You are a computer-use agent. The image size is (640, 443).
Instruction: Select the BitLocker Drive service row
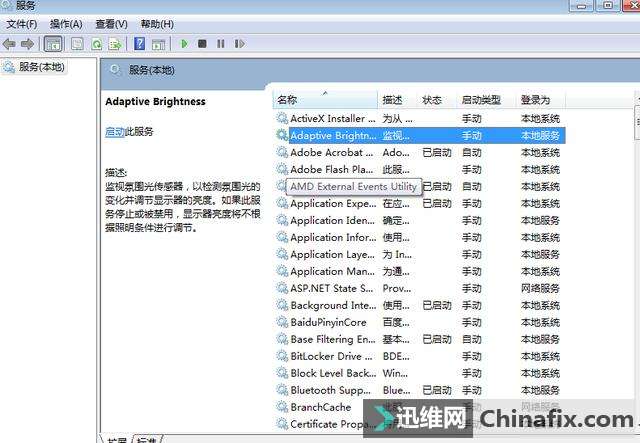tap(420, 356)
